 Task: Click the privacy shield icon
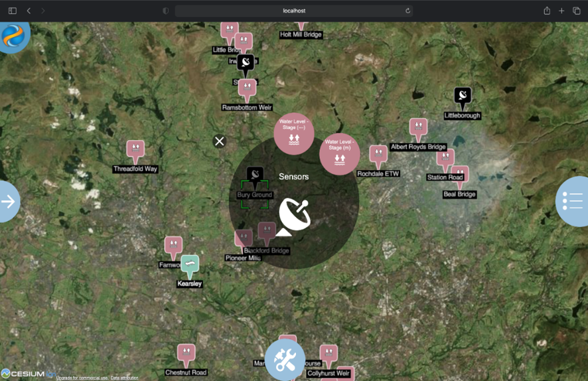(166, 11)
